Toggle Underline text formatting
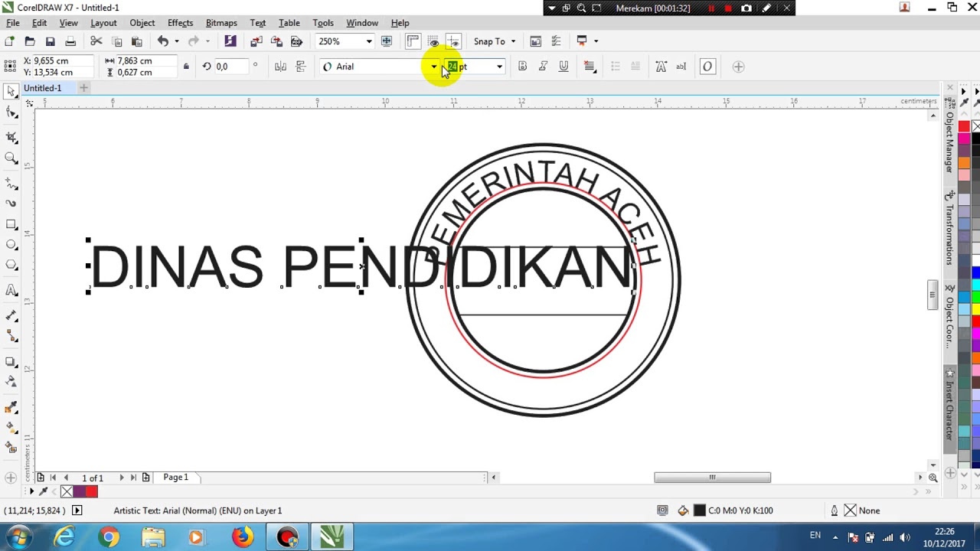 [563, 67]
